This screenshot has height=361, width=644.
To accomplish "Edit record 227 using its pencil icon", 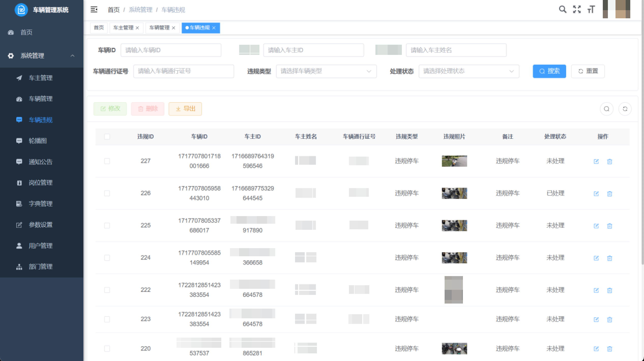I will click(x=596, y=161).
